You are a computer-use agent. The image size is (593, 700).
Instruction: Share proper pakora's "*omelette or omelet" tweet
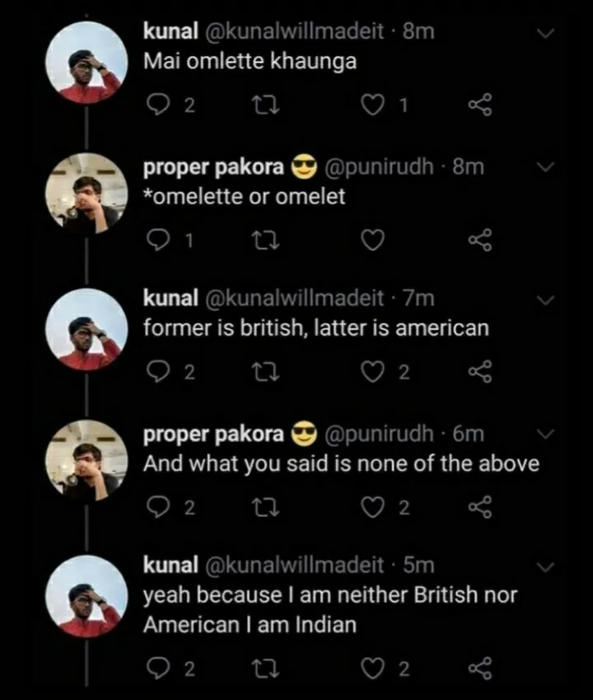480,240
